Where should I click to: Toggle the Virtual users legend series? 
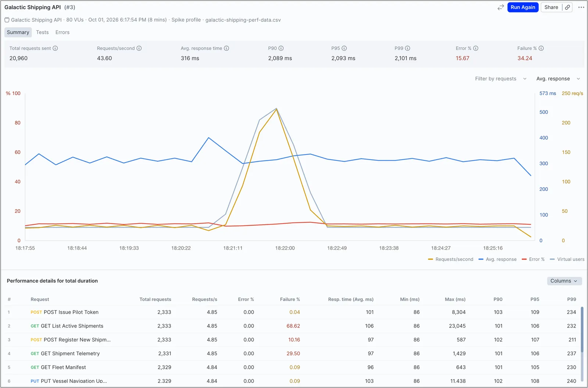(567, 259)
